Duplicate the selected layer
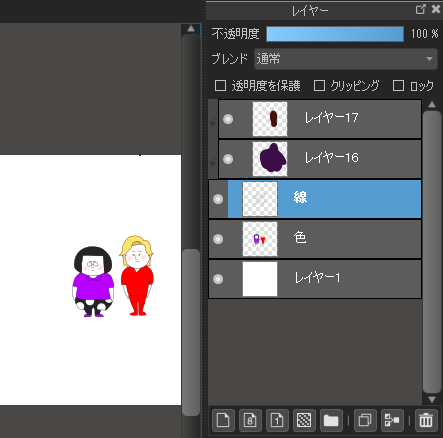Viewport: 443px width, 438px height. click(x=365, y=420)
